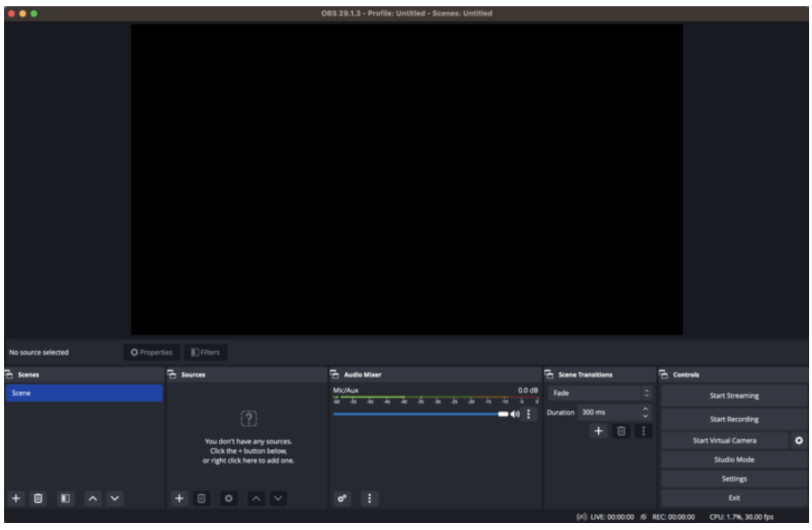Click Start Streaming
This screenshot has height=530, width=812.
734,395
